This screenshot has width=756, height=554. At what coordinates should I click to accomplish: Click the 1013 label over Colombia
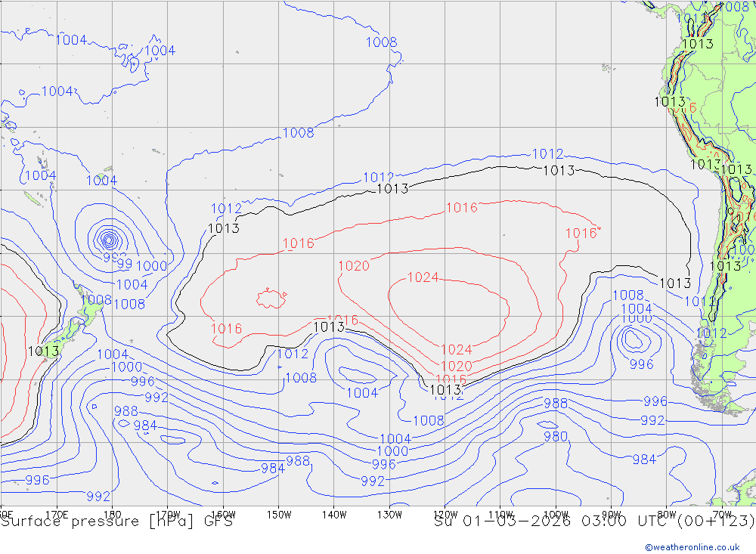[697, 44]
